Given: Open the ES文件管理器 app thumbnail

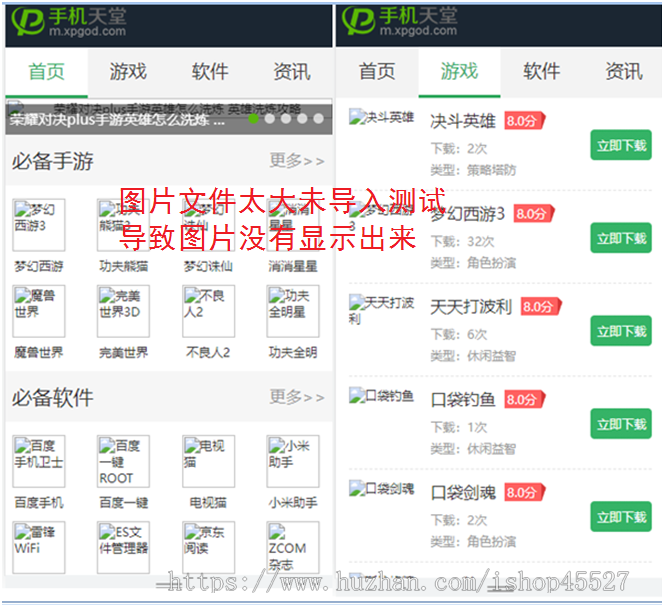Looking at the screenshot, I should click(x=123, y=548).
